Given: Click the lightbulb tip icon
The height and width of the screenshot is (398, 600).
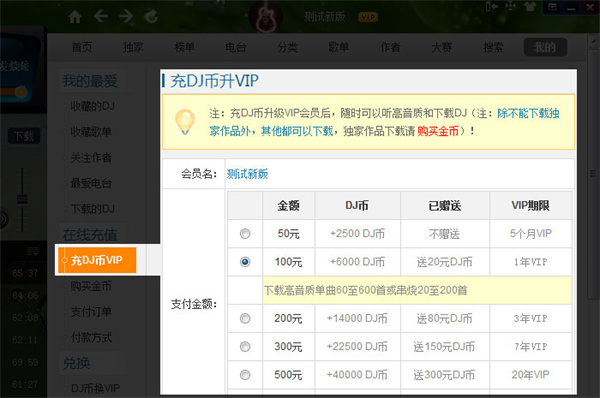Looking at the screenshot, I should pos(185,122).
